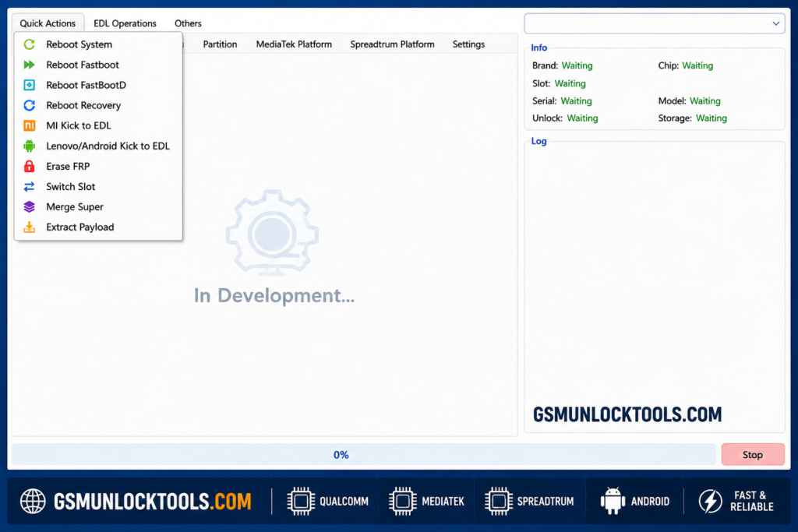798x532 pixels.
Task: Click the Reboot FastBootD icon
Action: click(x=30, y=85)
